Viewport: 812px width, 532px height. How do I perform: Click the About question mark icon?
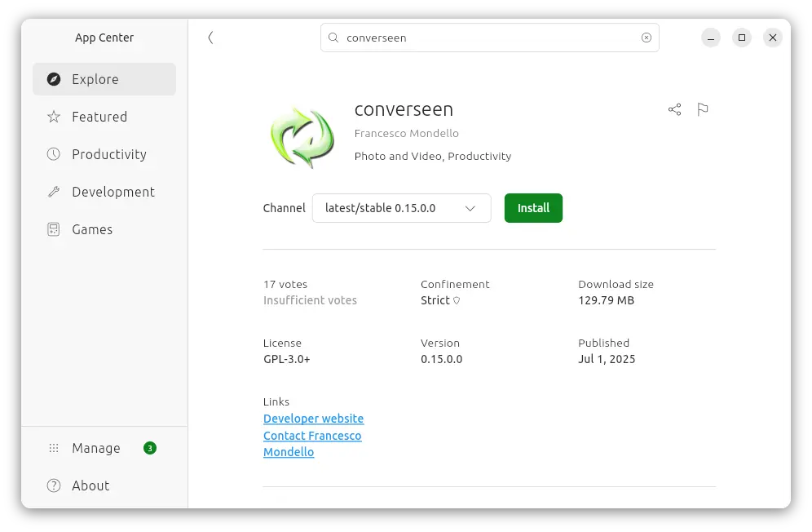[54, 485]
